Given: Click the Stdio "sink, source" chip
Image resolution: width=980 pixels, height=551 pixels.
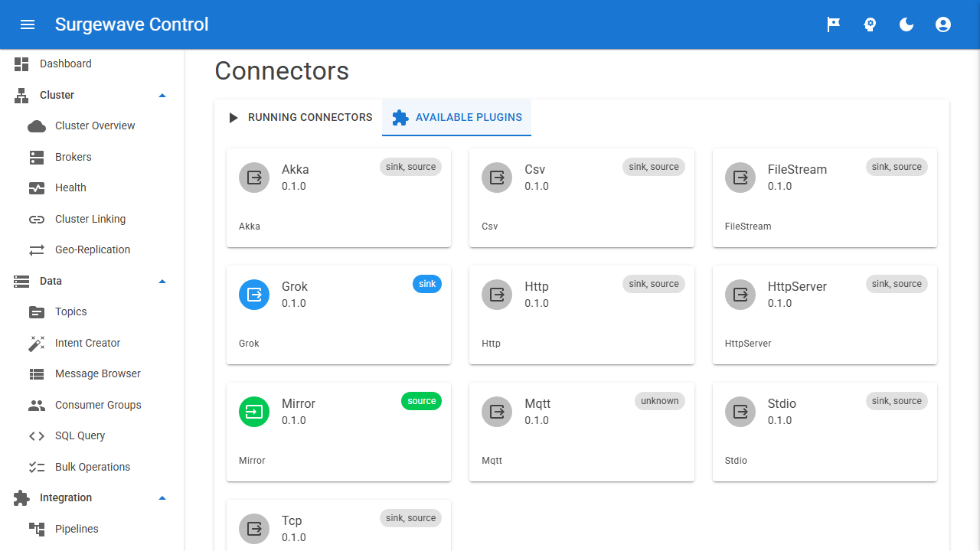Looking at the screenshot, I should pyautogui.click(x=897, y=401).
